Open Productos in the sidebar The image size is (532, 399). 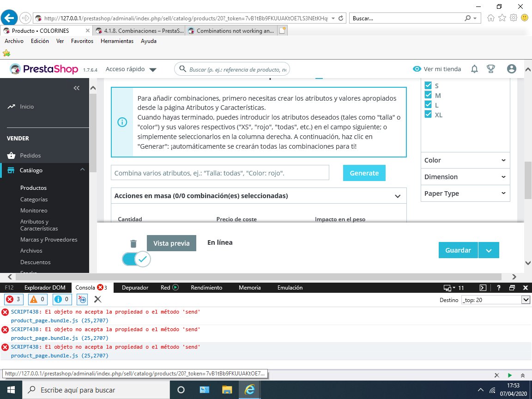pyautogui.click(x=33, y=187)
